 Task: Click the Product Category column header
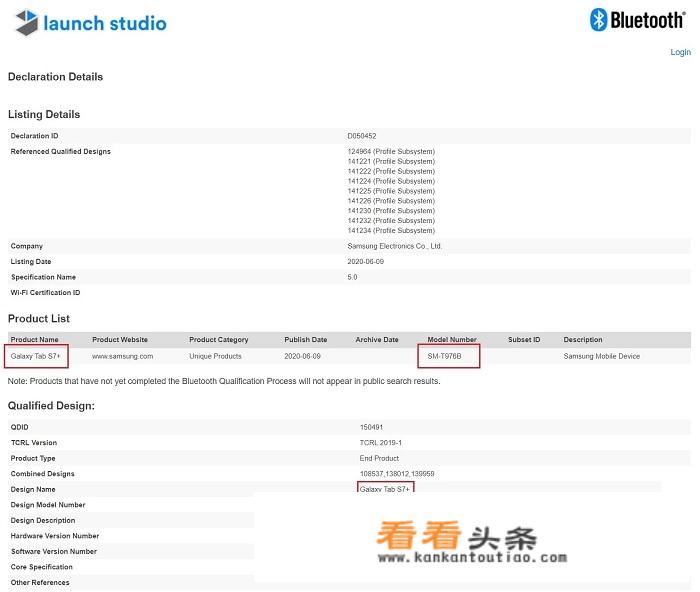tap(219, 340)
